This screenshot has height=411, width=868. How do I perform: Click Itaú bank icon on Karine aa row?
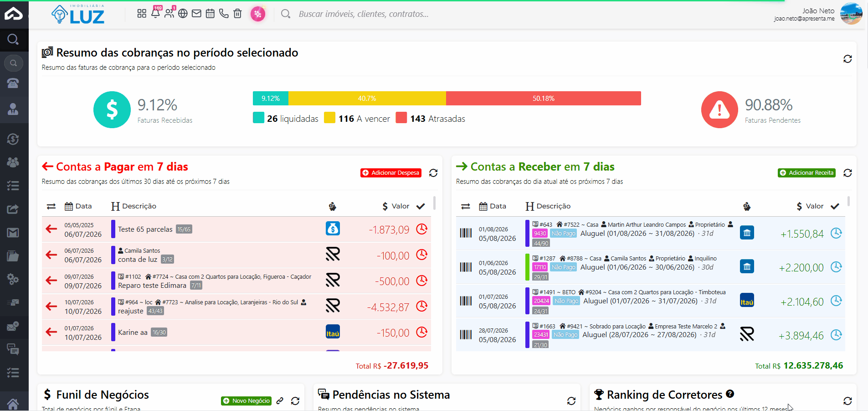tap(333, 332)
